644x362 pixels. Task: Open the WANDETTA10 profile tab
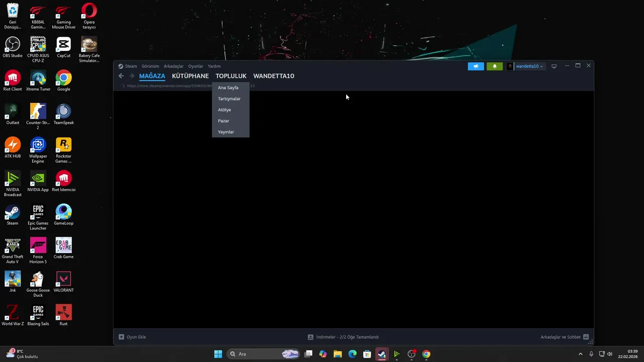click(274, 76)
